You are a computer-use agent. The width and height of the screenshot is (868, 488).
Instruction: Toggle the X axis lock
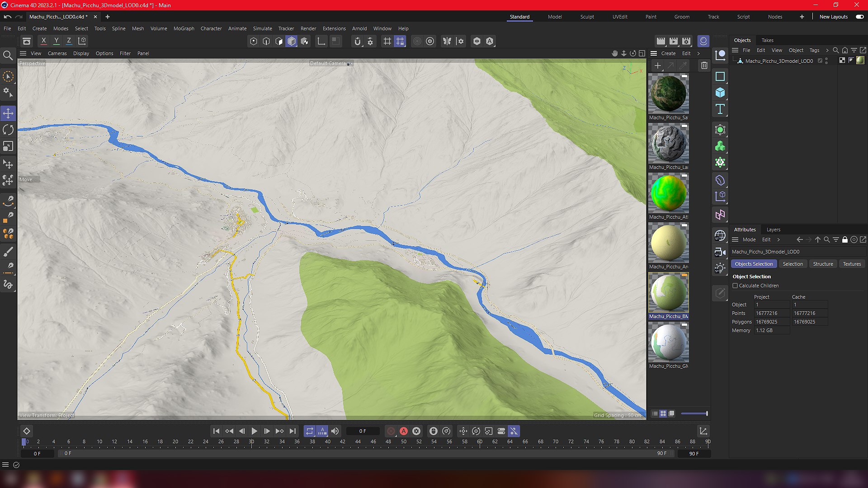click(x=43, y=41)
